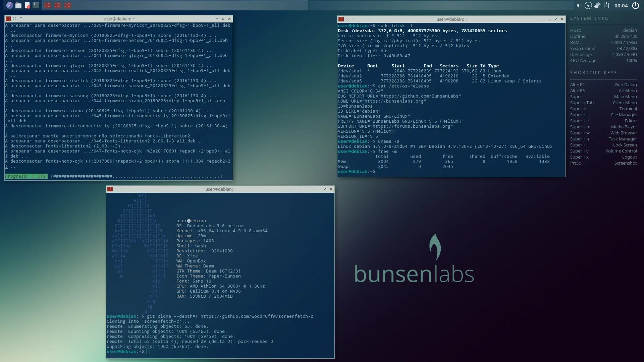The height and width of the screenshot is (362, 644).
Task: Click 'Packages: 1408' in screenfetch output
Action: tap(195, 241)
